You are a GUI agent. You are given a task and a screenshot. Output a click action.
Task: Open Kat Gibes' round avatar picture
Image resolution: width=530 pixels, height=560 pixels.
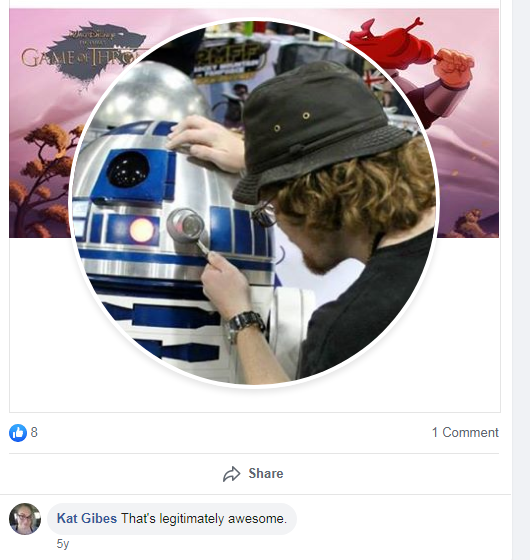click(25, 519)
